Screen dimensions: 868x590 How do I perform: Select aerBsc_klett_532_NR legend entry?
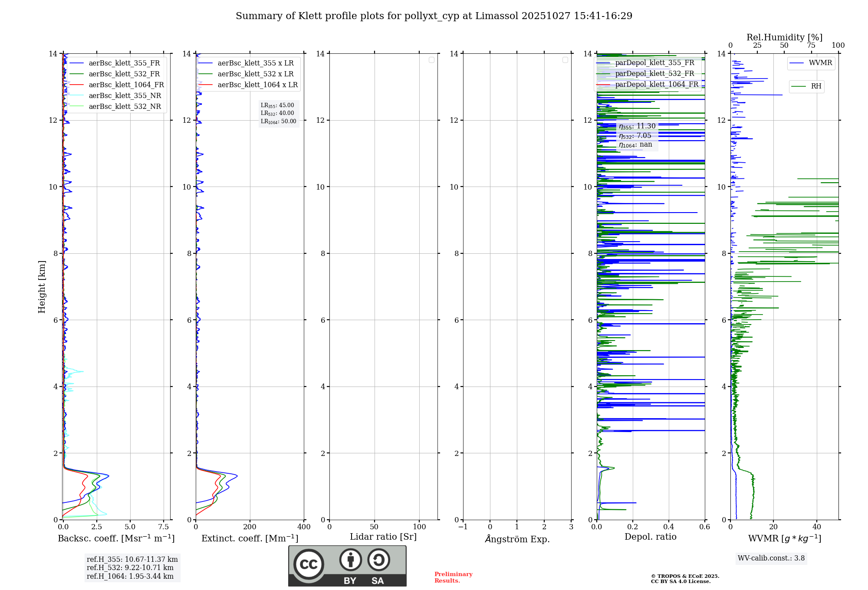point(125,107)
